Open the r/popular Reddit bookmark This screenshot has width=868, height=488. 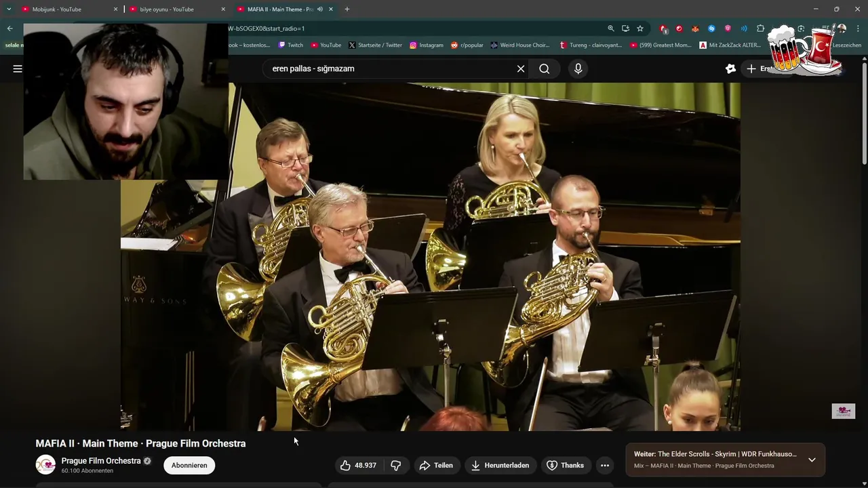click(467, 45)
